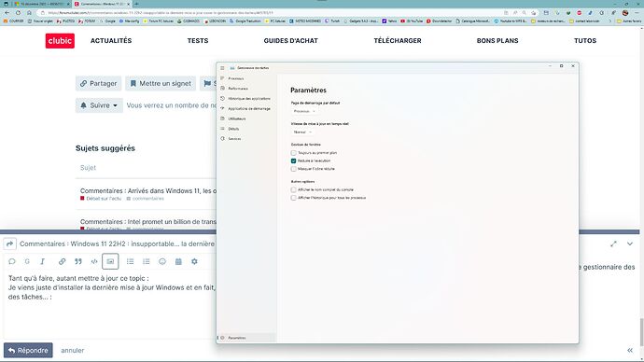644x362 pixels.
Task: Insert preformatted code using the code icon
Action: pos(94,261)
